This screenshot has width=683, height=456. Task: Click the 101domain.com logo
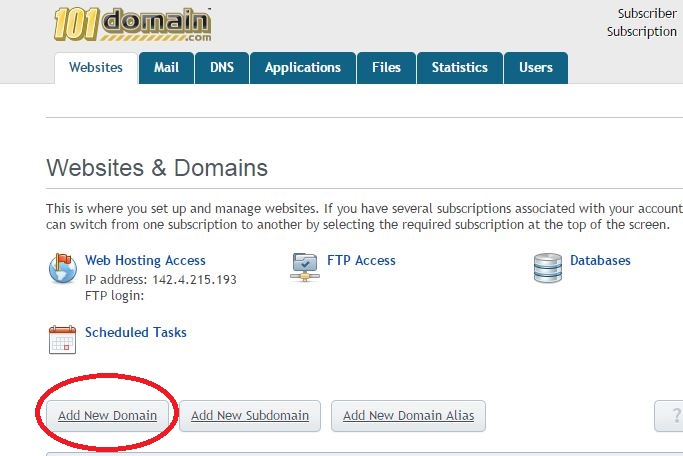point(132,24)
